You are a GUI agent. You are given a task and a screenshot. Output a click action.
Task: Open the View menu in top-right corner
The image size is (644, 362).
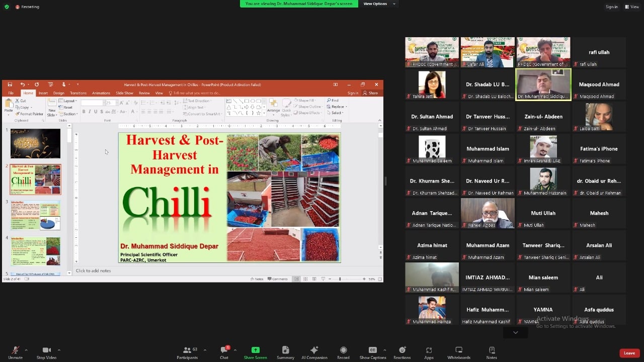[x=631, y=7]
